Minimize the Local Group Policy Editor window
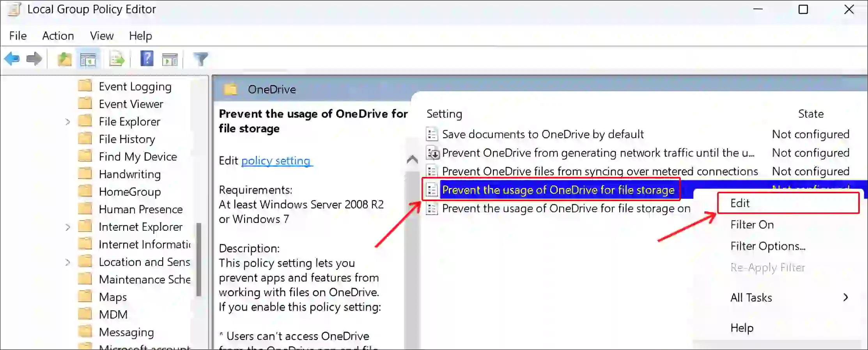 758,9
